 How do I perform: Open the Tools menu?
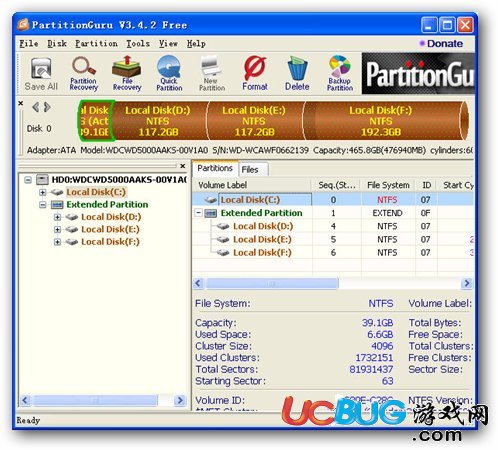click(138, 44)
